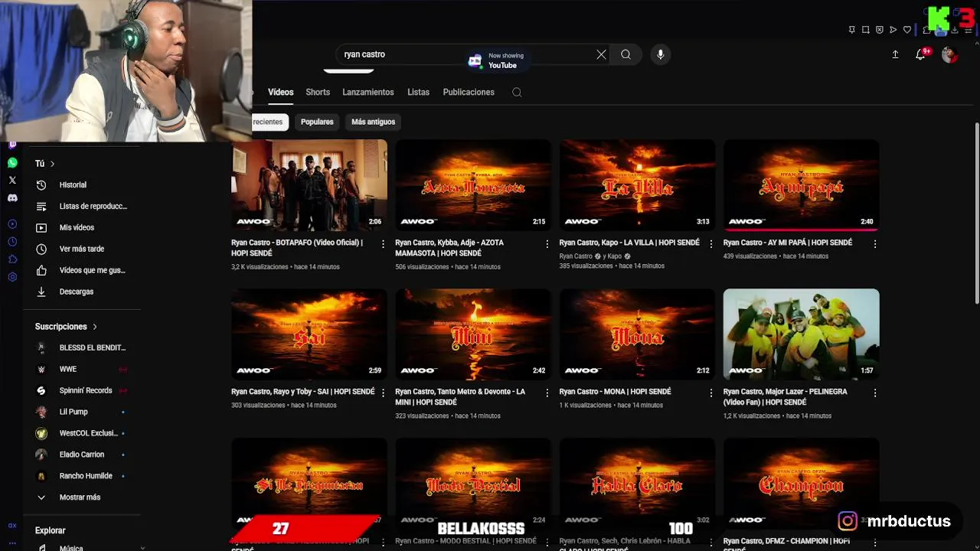
Task: Clear the 'ryan castro' search text
Action: (601, 54)
